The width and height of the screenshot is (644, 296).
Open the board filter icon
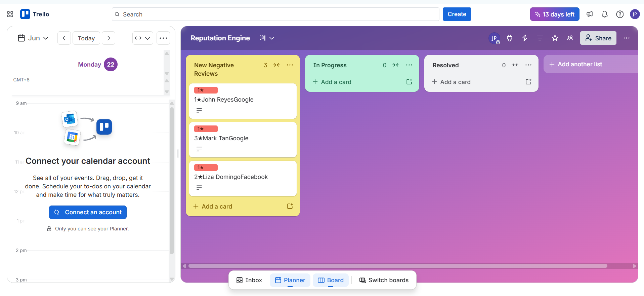[540, 38]
